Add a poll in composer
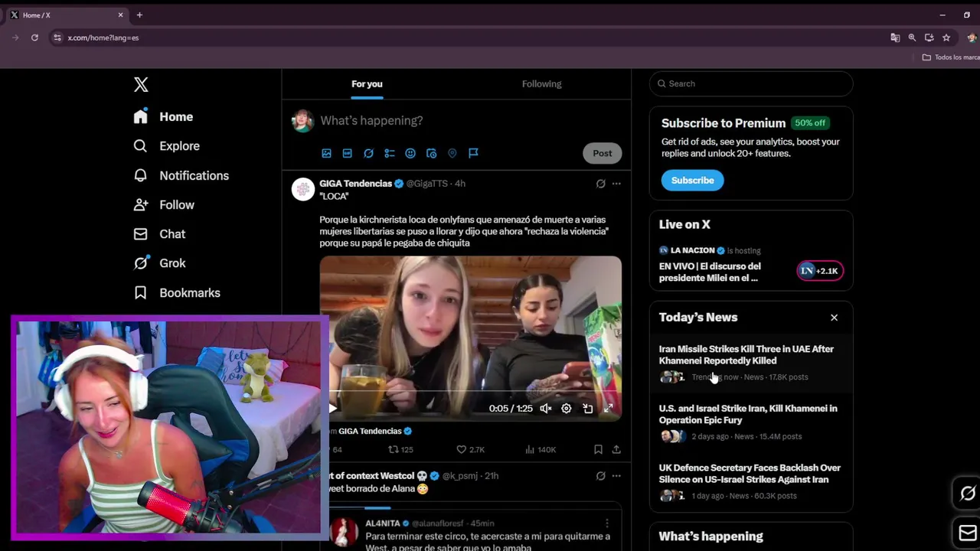Image resolution: width=980 pixels, height=551 pixels. [389, 153]
